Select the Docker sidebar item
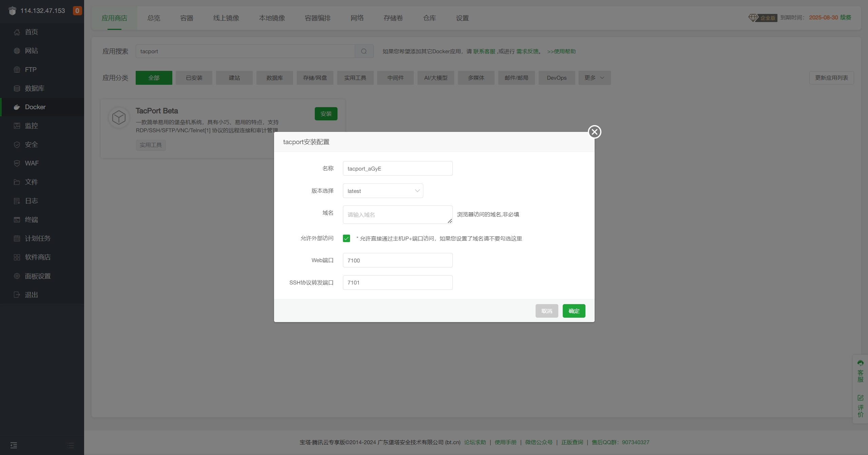Screen dimensions: 868x455 click(42, 107)
